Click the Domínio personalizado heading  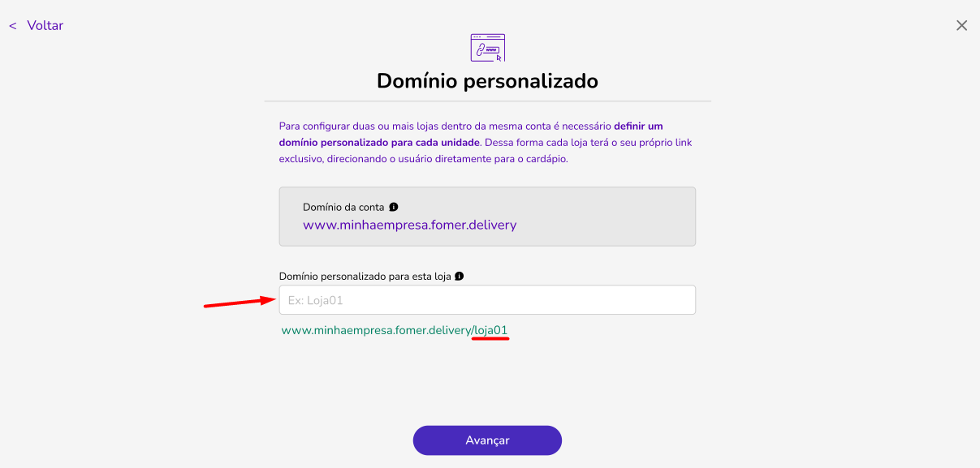coord(487,81)
